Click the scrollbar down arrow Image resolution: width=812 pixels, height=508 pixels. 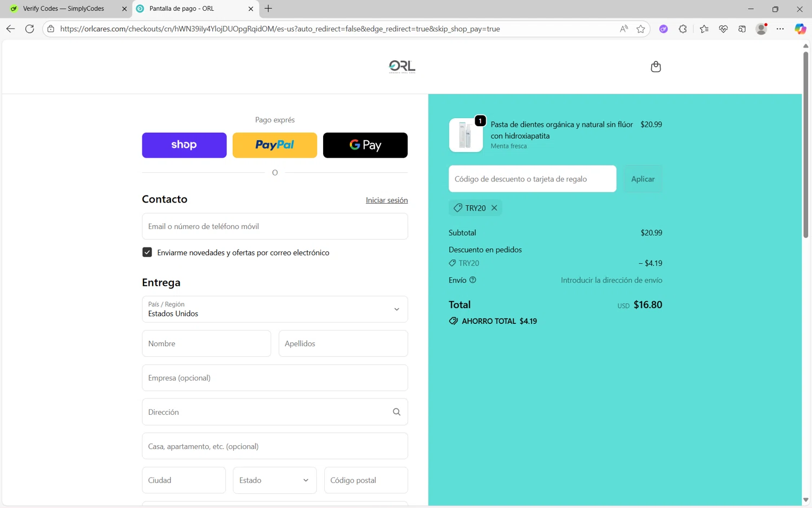coord(806,500)
